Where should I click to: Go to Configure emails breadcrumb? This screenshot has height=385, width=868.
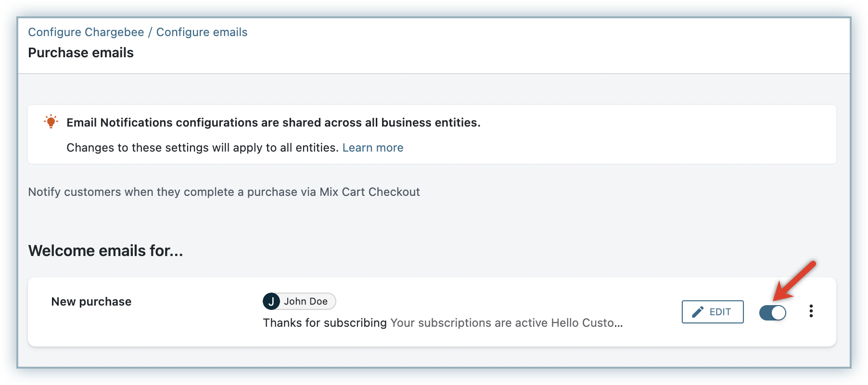click(202, 32)
